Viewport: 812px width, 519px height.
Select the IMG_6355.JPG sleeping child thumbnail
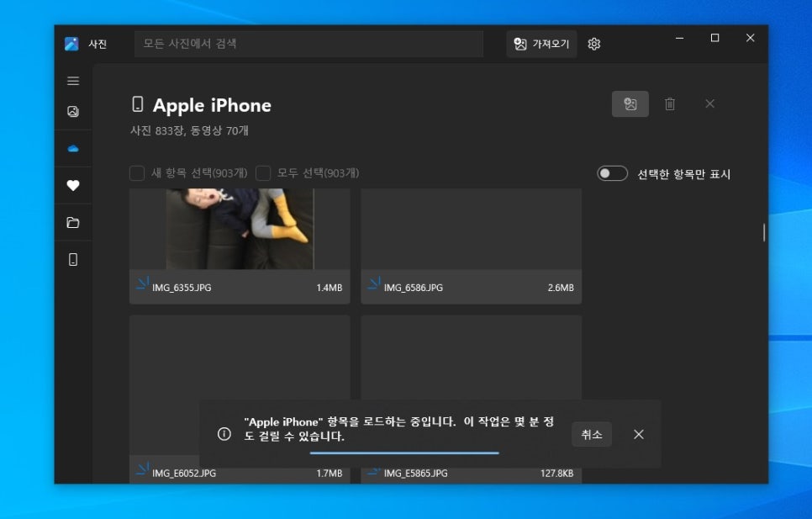point(240,229)
